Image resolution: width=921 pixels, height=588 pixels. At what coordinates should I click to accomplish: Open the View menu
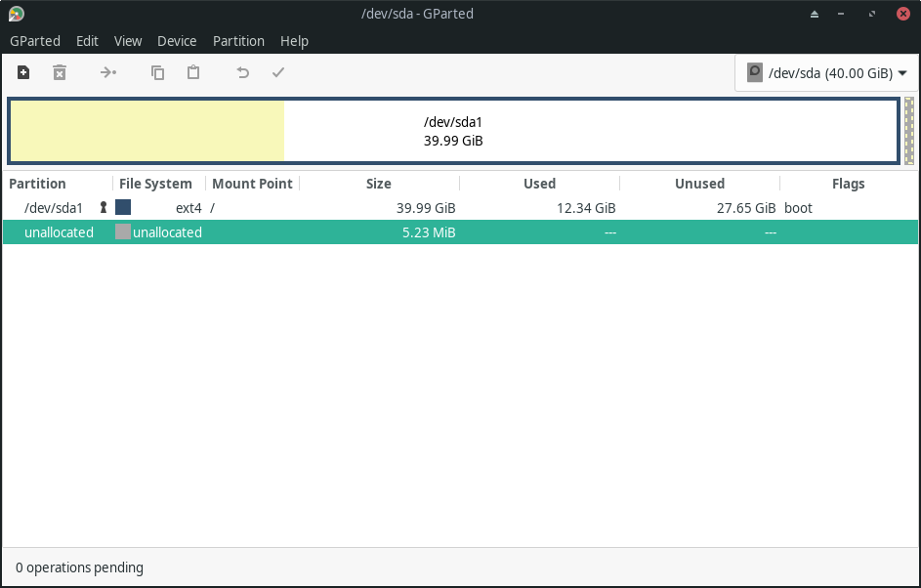click(x=128, y=41)
